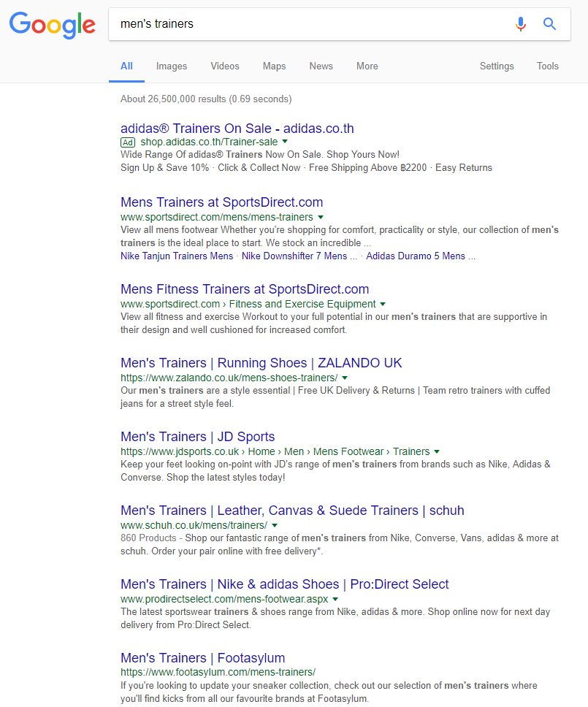Open the Videos search tab
Viewport: 588px width, 707px height.
pos(225,66)
